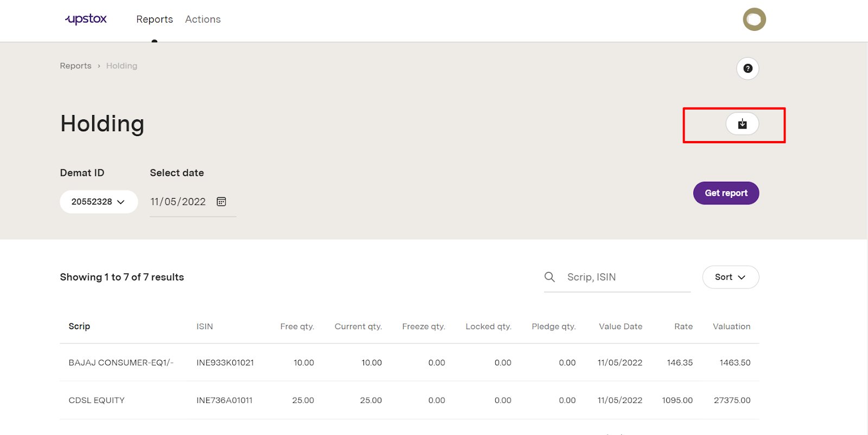This screenshot has width=868, height=435.
Task: Click the Get report button
Action: click(x=726, y=193)
